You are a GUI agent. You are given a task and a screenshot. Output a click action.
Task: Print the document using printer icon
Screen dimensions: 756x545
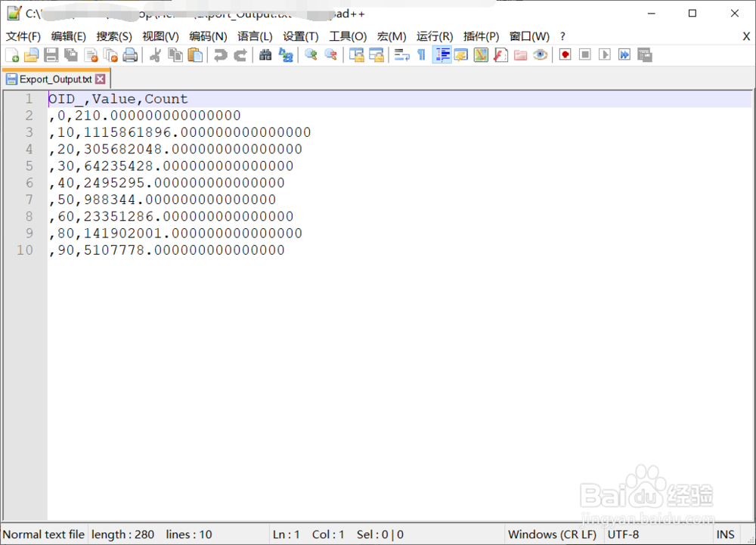click(130, 55)
